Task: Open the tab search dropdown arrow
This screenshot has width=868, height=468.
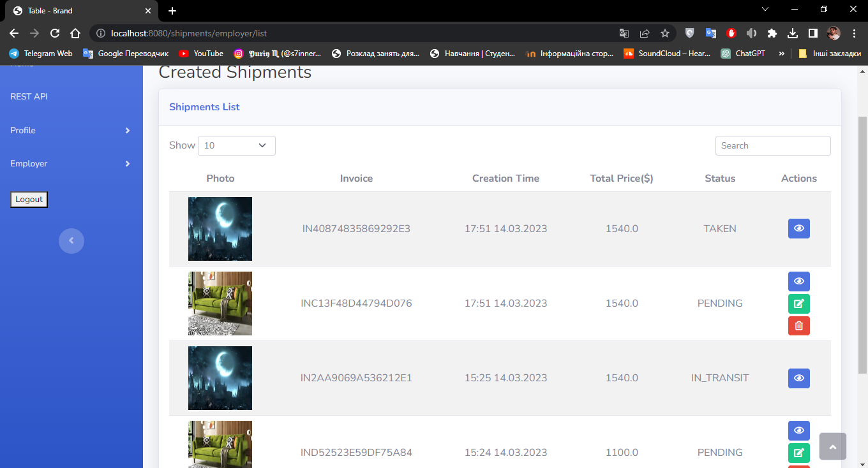Action: [765, 10]
